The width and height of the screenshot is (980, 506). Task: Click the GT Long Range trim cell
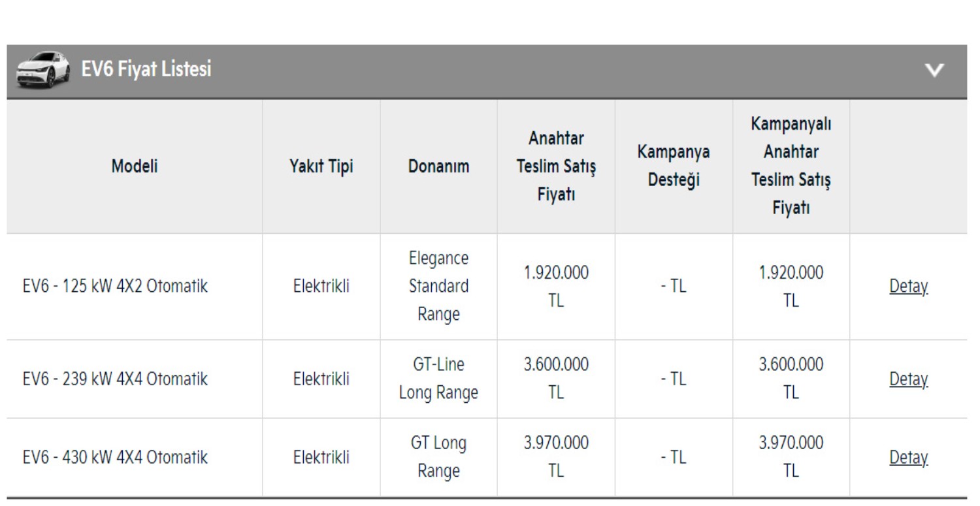(x=438, y=457)
